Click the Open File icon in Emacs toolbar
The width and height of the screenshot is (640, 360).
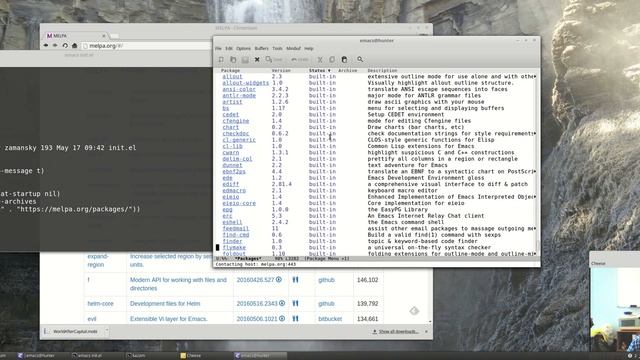click(x=233, y=60)
